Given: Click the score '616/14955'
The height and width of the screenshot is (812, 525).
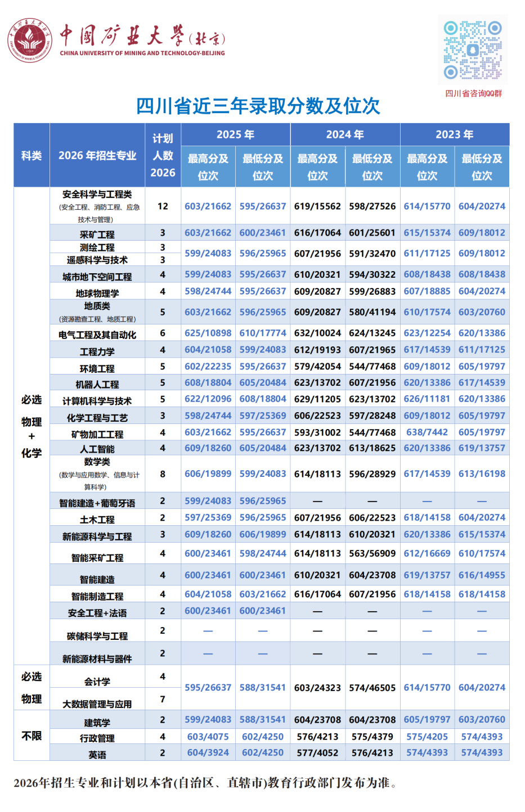Looking at the screenshot, I should coord(482,575).
